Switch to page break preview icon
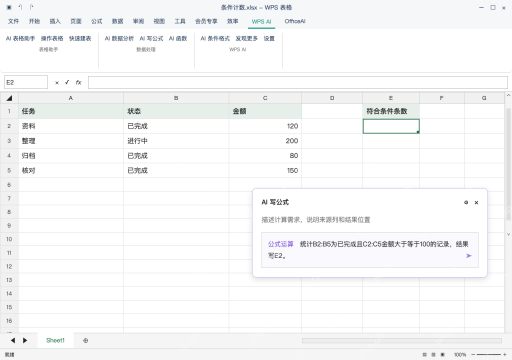512x360 pixels. pyautogui.click(x=443, y=355)
